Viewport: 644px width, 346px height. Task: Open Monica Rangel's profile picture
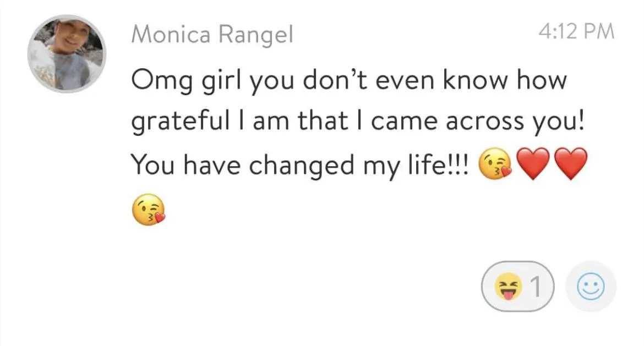(x=67, y=53)
